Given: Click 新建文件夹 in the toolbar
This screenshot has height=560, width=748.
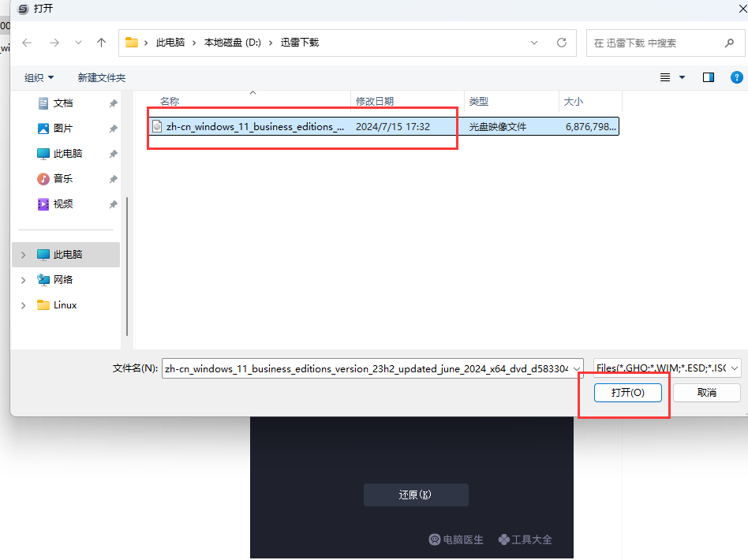Looking at the screenshot, I should [102, 77].
